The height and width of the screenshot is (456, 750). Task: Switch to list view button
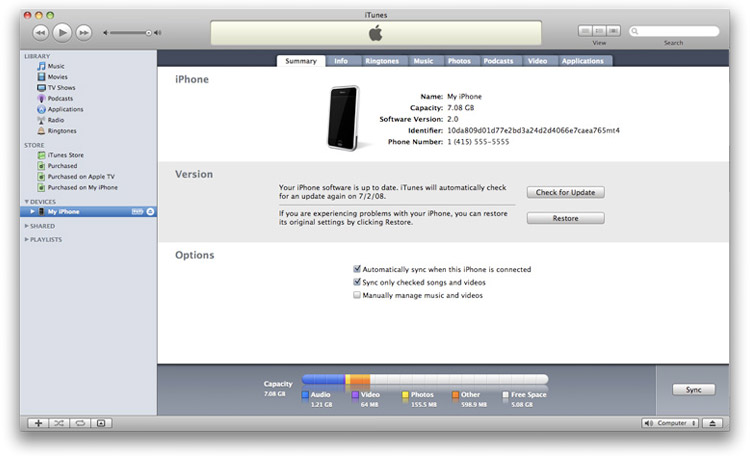tap(585, 31)
